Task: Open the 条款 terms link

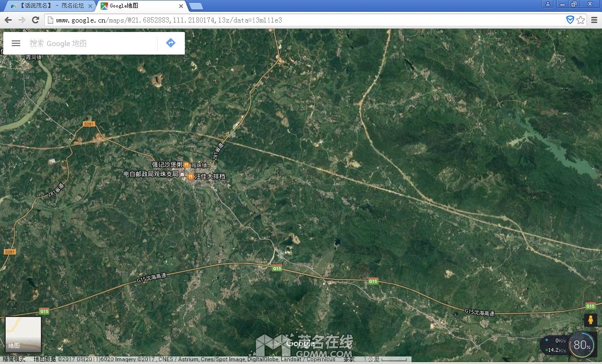Action: pos(349,359)
